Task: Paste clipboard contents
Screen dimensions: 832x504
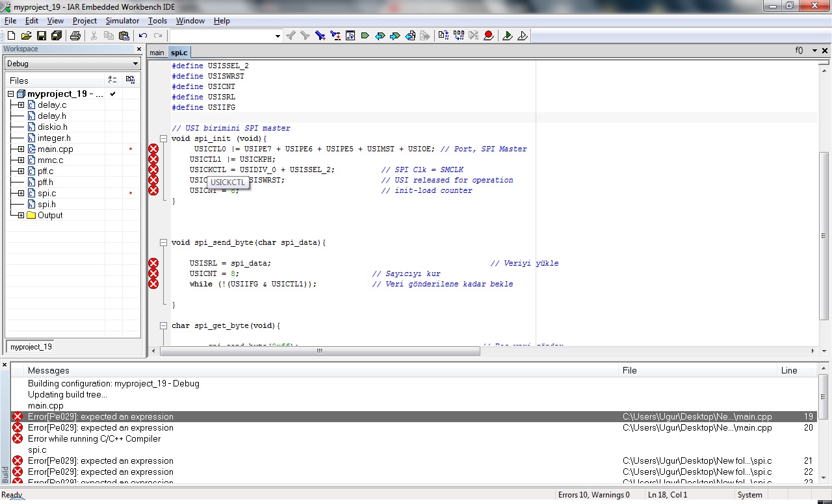Action: coord(123,36)
